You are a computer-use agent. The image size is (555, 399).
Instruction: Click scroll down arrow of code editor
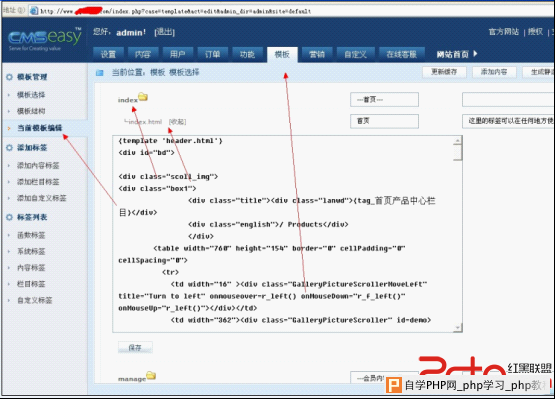457,327
